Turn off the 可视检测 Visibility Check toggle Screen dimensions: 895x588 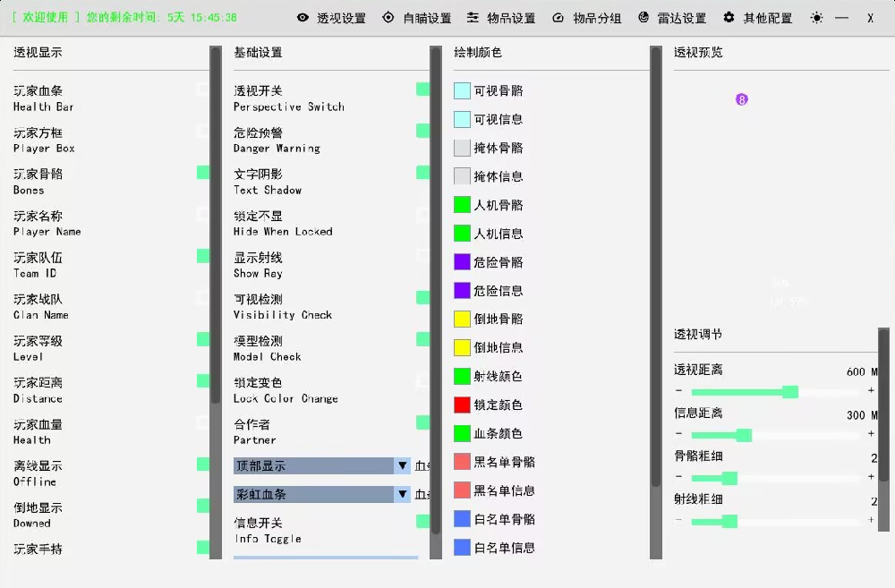[423, 297]
